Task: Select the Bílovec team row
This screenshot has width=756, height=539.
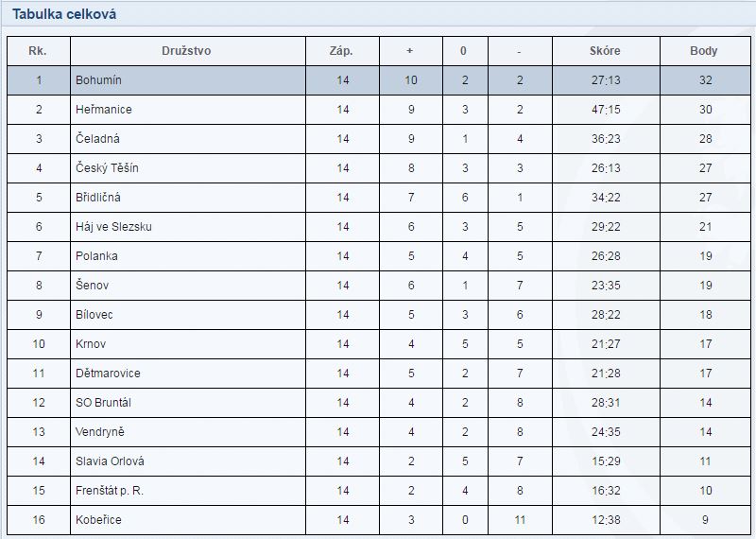Action: (95, 315)
